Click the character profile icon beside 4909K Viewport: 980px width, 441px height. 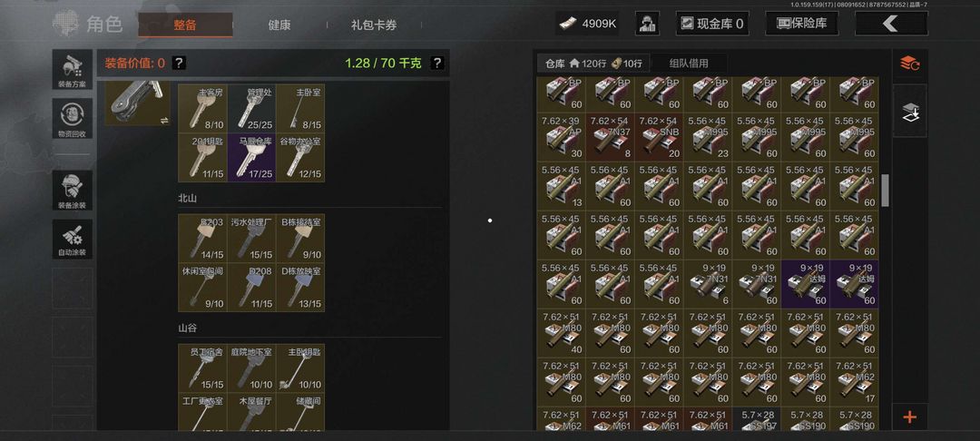(x=648, y=24)
